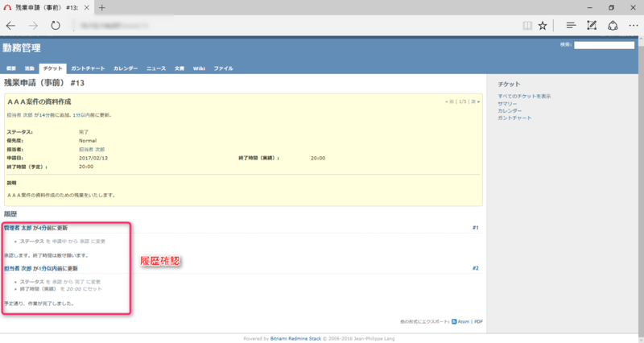Click 担当者 次郎 link in history entry #2
Screen dimensions: 644x343
(x=18, y=268)
